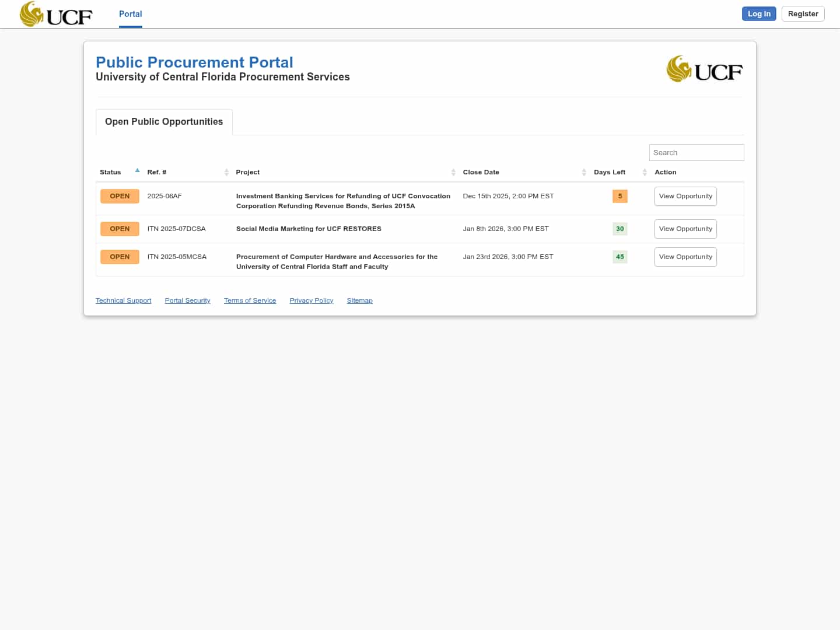840x630 pixels.
Task: Select the Open Public Opportunities tab
Action: 164,121
